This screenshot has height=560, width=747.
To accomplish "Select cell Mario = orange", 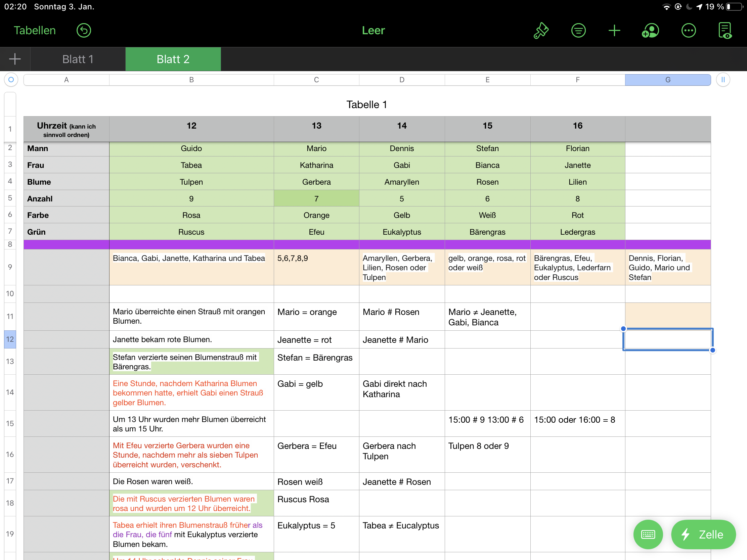I will coord(316,316).
